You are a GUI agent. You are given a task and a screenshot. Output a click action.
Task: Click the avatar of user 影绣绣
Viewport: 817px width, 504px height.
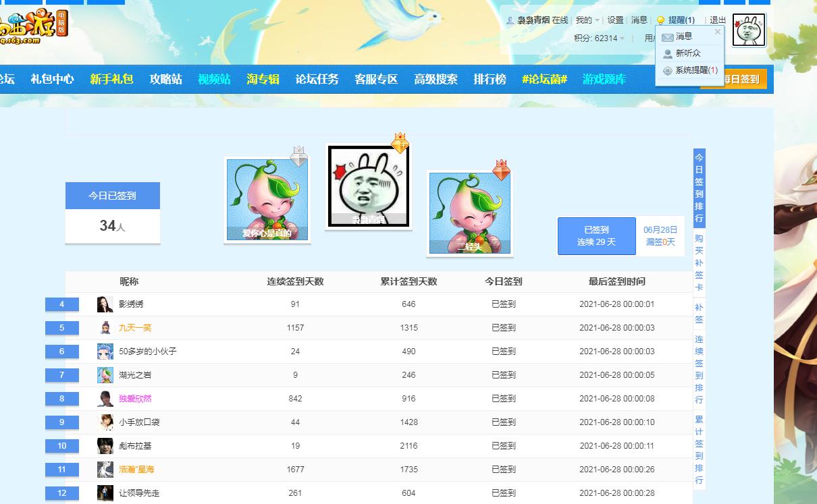coord(105,304)
